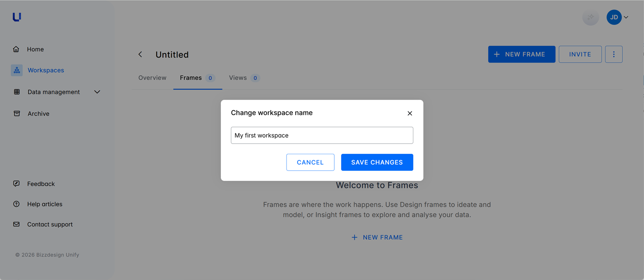The width and height of the screenshot is (644, 280).
Task: Click the Untitled workspace title
Action: [x=172, y=55]
